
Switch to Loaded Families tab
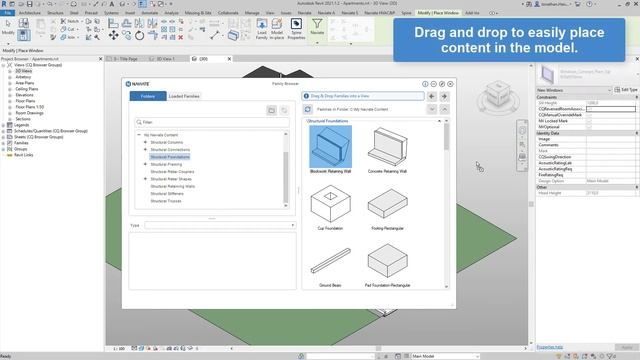(x=184, y=96)
